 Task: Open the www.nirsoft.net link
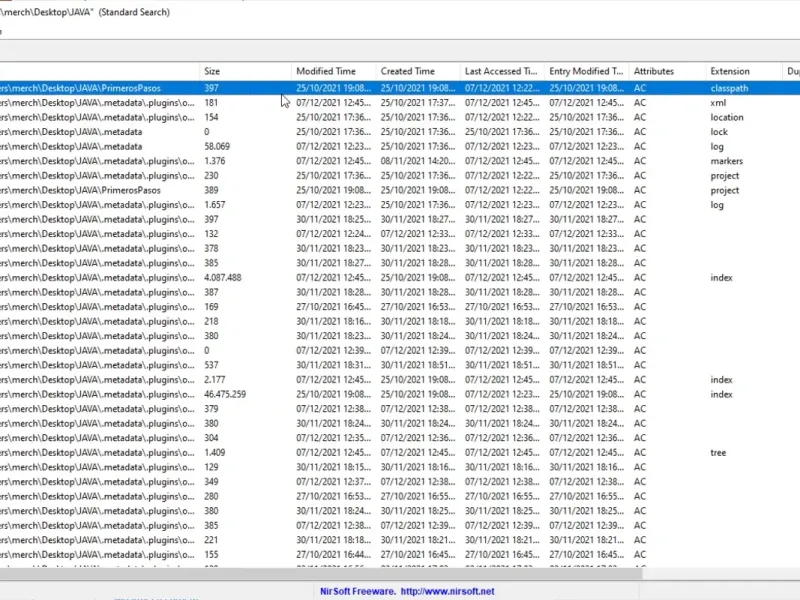(447, 591)
